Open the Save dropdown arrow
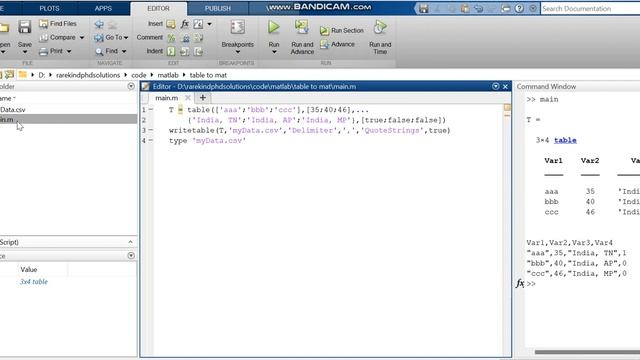The width and height of the screenshot is (640, 360). click(24, 52)
